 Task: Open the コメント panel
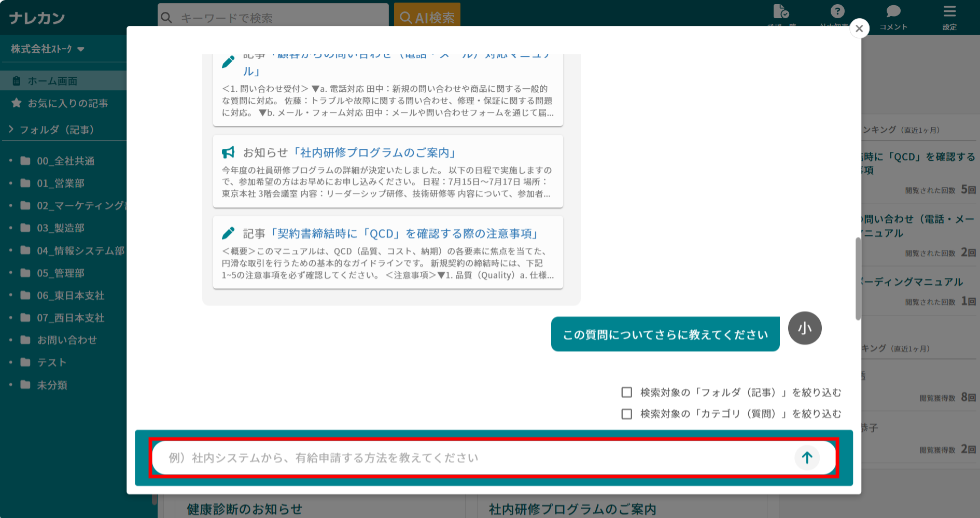coord(893,11)
